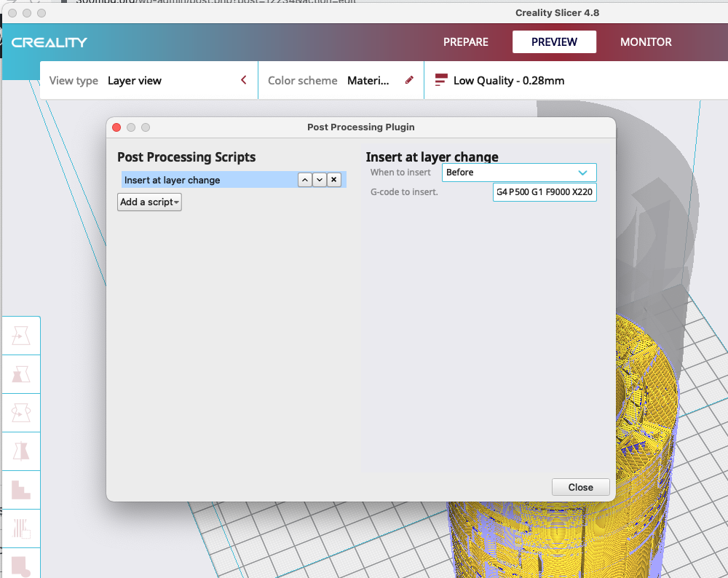The height and width of the screenshot is (578, 728).
Task: Switch to the PREPARE tab
Action: pos(466,41)
